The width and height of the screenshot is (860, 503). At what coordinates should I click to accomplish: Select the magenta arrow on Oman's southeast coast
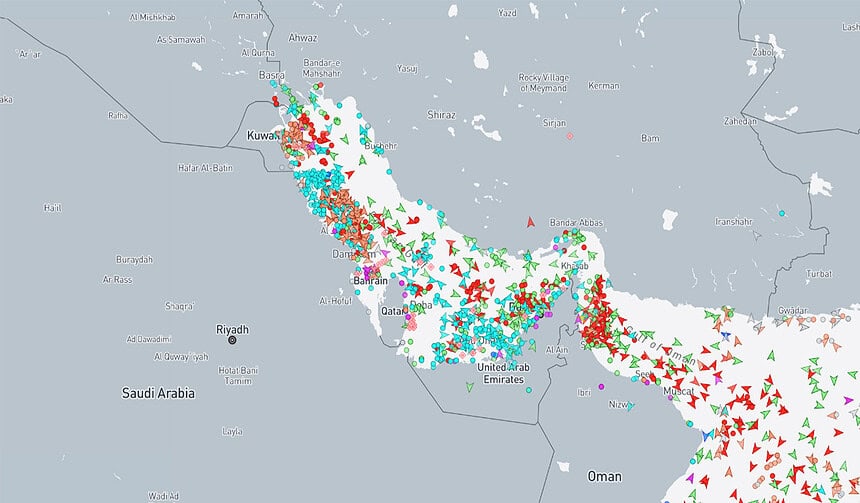[x=689, y=477]
